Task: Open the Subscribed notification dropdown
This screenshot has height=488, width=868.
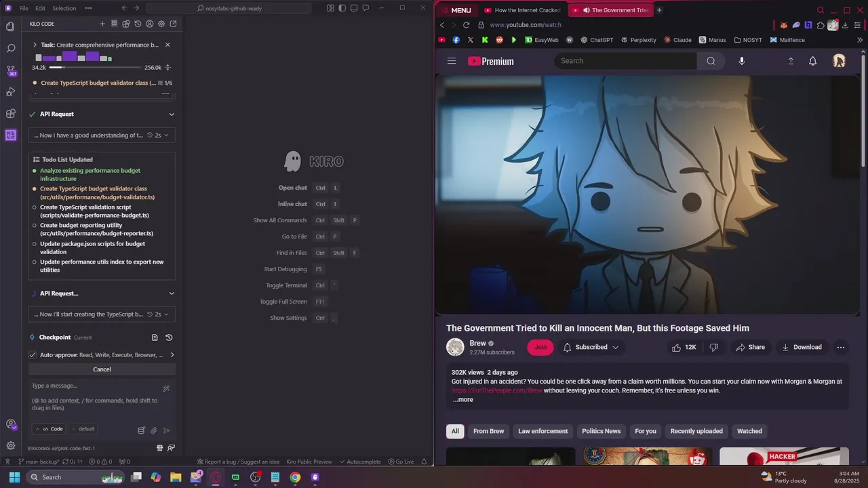Action: click(x=590, y=347)
